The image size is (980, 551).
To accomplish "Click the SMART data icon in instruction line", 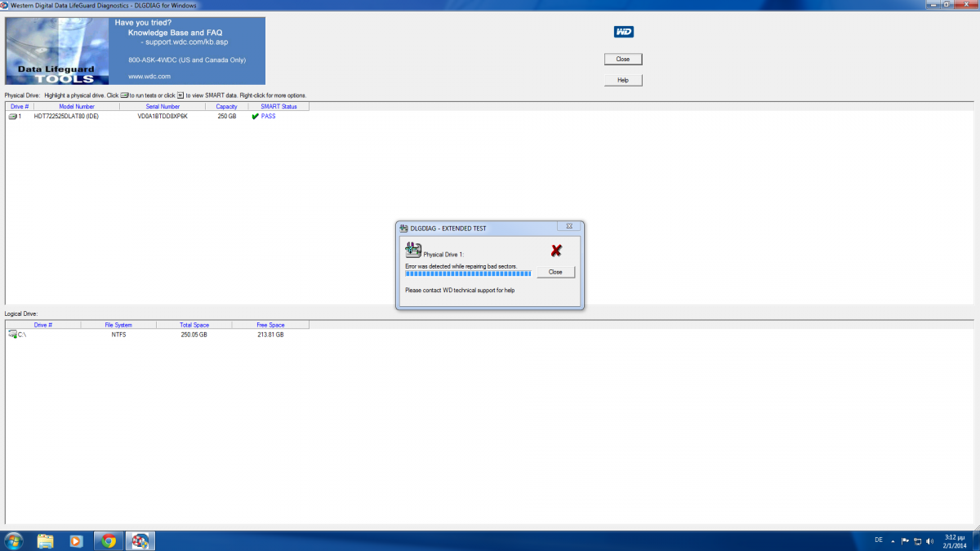I will [180, 96].
